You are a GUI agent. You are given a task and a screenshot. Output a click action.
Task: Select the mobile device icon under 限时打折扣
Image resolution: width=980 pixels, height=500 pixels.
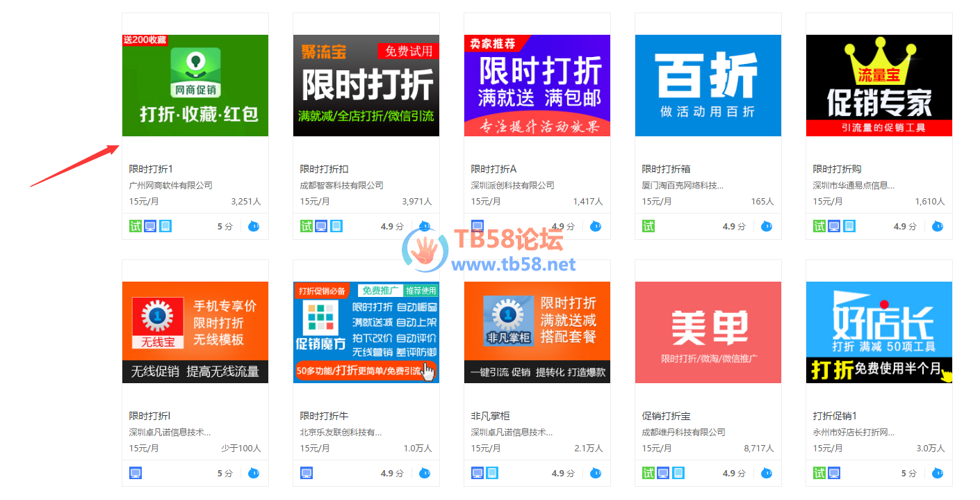pos(336,226)
